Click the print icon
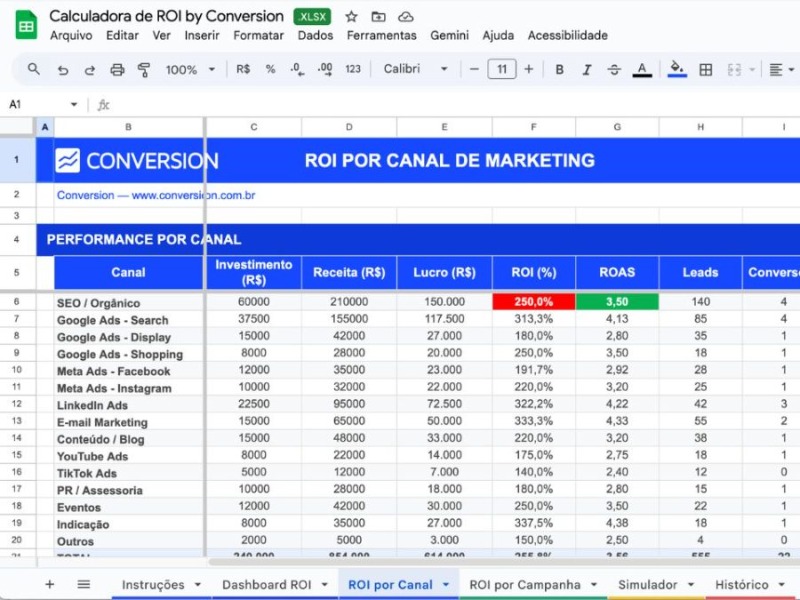This screenshot has width=800, height=600. point(117,70)
